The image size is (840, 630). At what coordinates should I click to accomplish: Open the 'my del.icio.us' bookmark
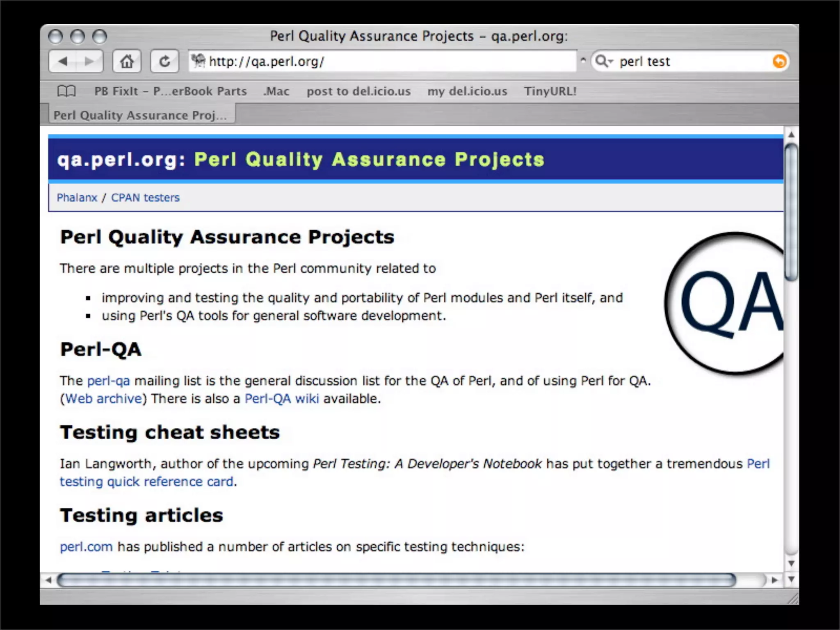[x=467, y=91]
